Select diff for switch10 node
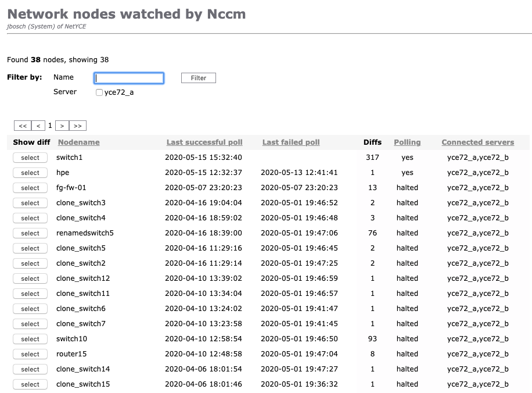This screenshot has height=393, width=532. tap(30, 339)
